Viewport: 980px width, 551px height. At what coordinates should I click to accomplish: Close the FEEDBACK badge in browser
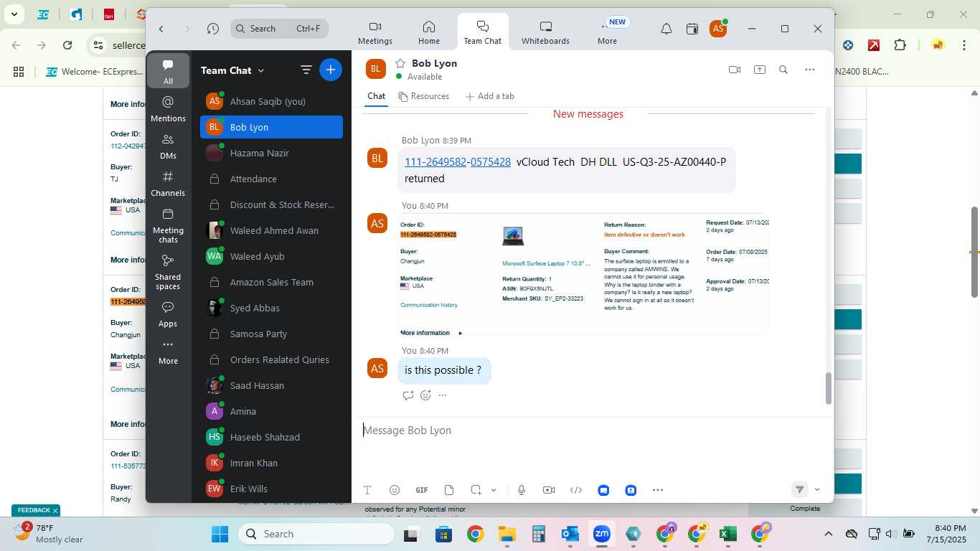pos(55,511)
